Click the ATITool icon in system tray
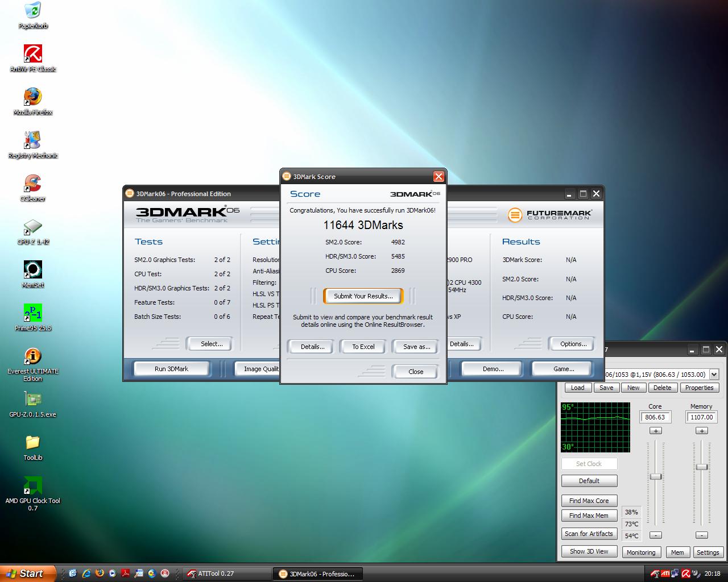Image resolution: width=728 pixels, height=582 pixels. (x=655, y=573)
